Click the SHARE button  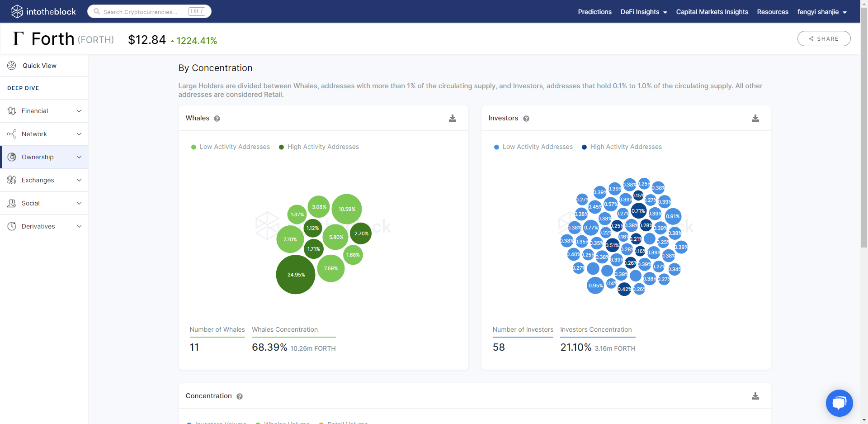(824, 38)
